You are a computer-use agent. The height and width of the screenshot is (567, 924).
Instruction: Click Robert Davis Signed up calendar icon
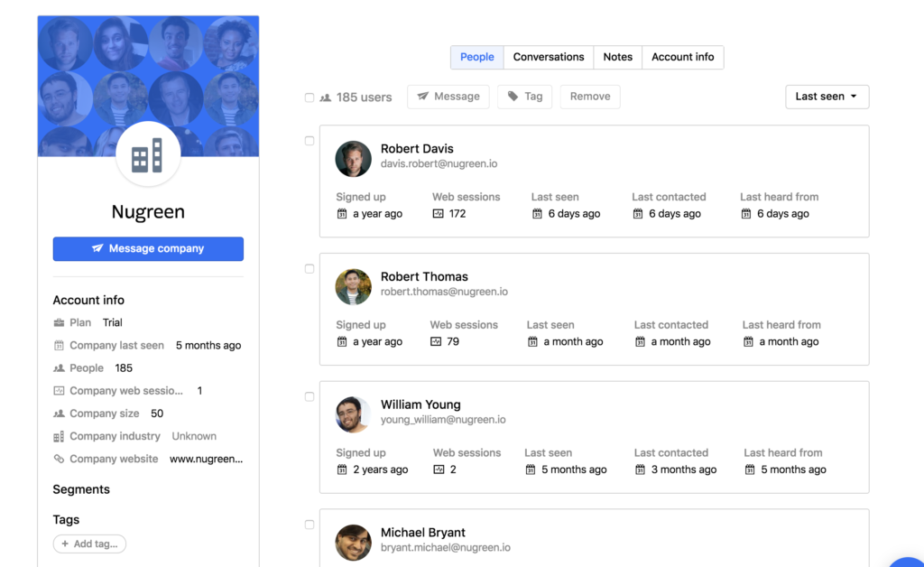click(342, 214)
